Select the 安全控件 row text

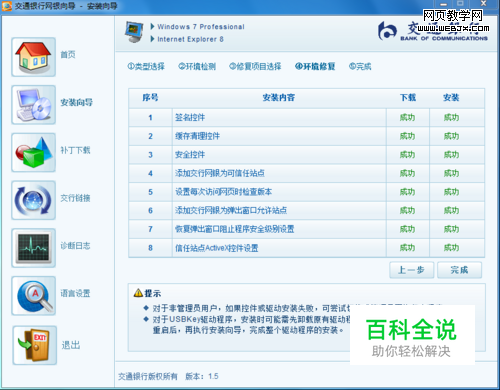pos(190,155)
